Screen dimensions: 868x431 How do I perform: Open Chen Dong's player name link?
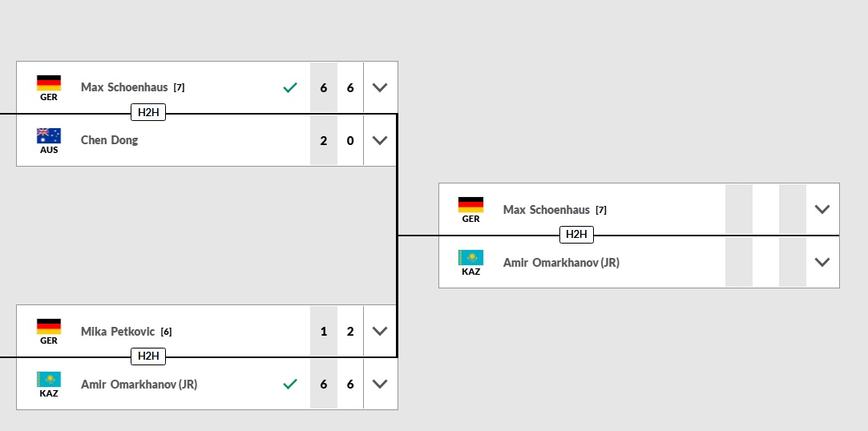point(109,140)
